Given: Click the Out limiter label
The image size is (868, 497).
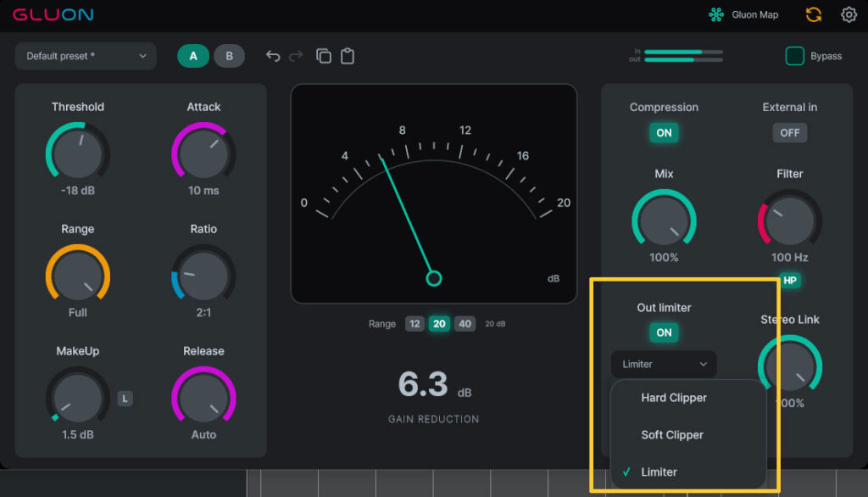Looking at the screenshot, I should click(x=664, y=308).
